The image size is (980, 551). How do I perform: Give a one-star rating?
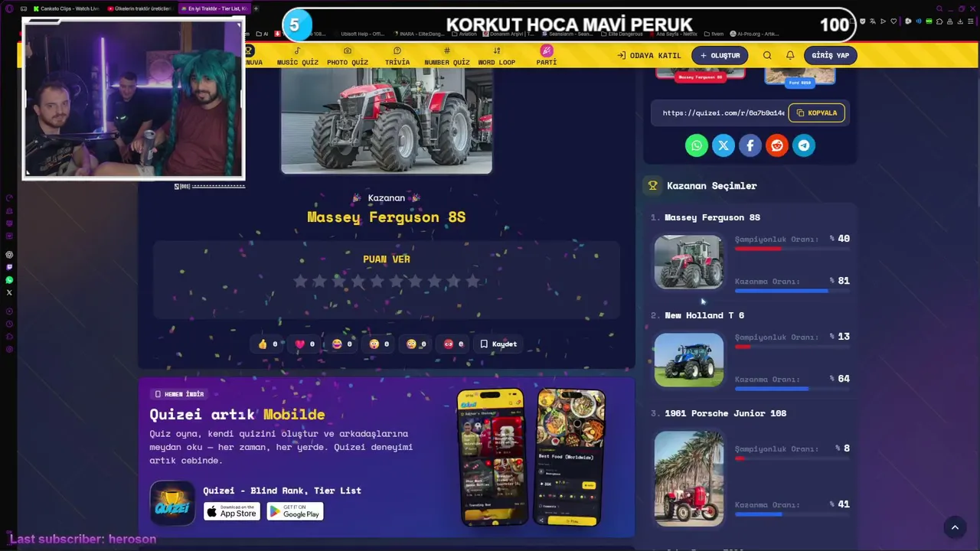tap(301, 282)
